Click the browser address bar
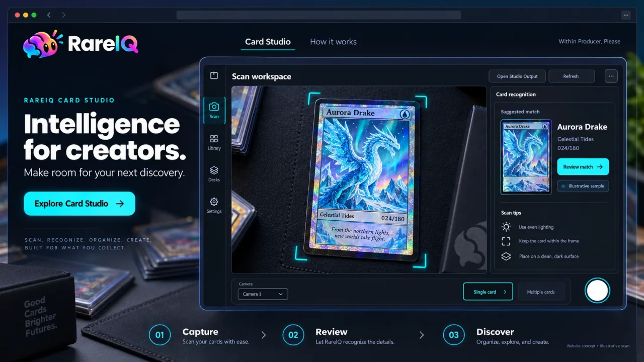644x362 pixels. pyautogui.click(x=318, y=15)
